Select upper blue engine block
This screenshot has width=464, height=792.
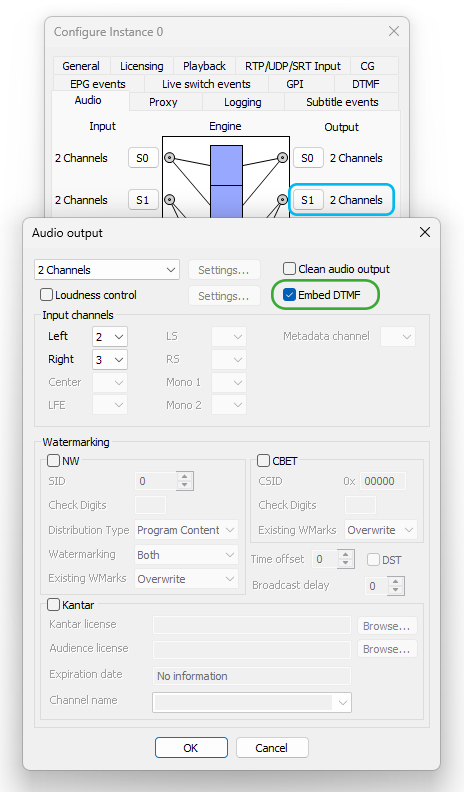(x=226, y=165)
